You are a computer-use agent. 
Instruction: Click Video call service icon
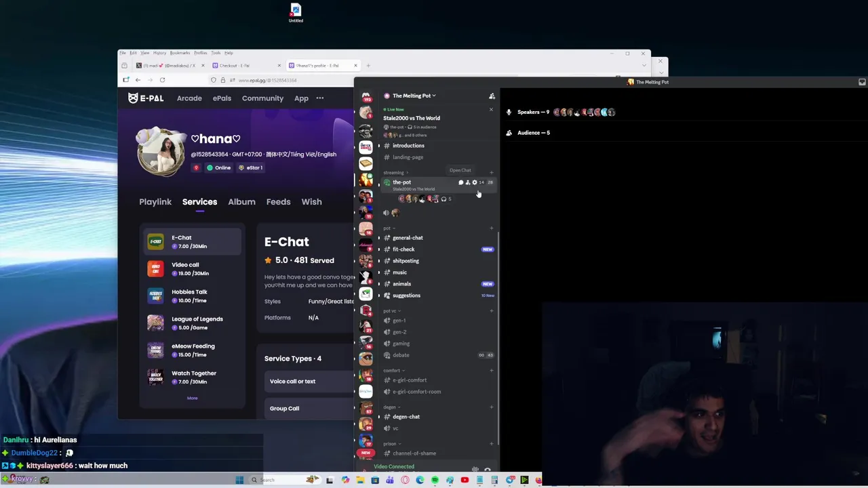pyautogui.click(x=155, y=269)
